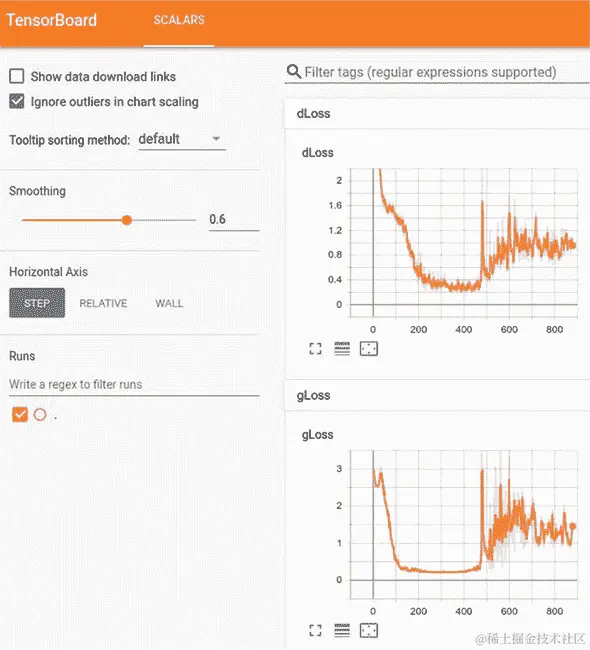Select WALL horizontal axis

pos(169,303)
